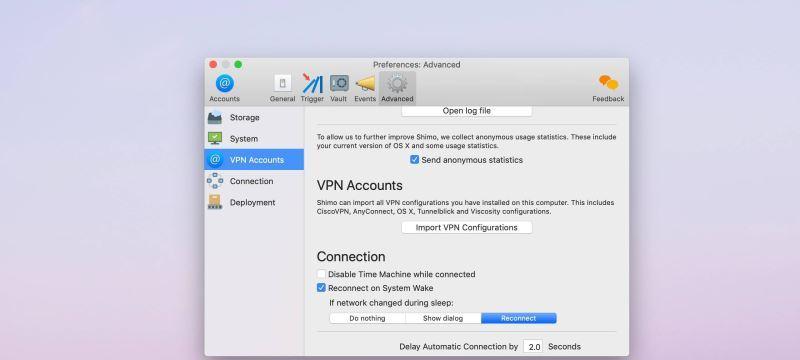800x360 pixels.
Task: Choose the Show dialog segment
Action: tap(443, 318)
